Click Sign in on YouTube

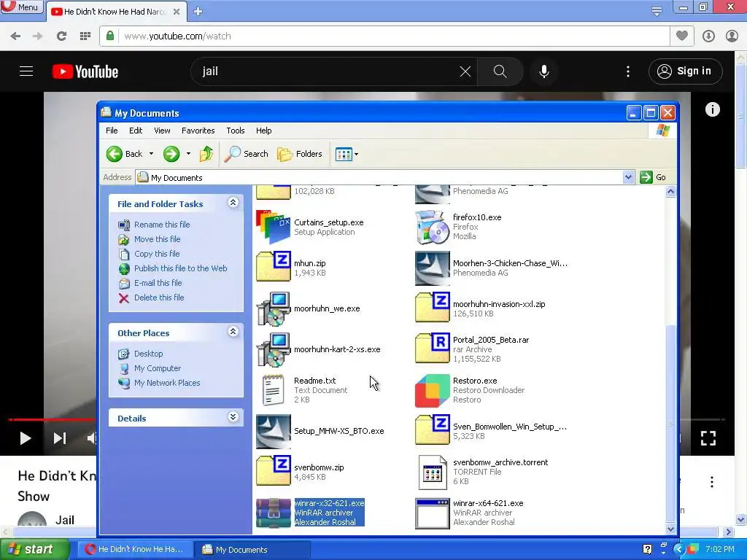coord(685,71)
